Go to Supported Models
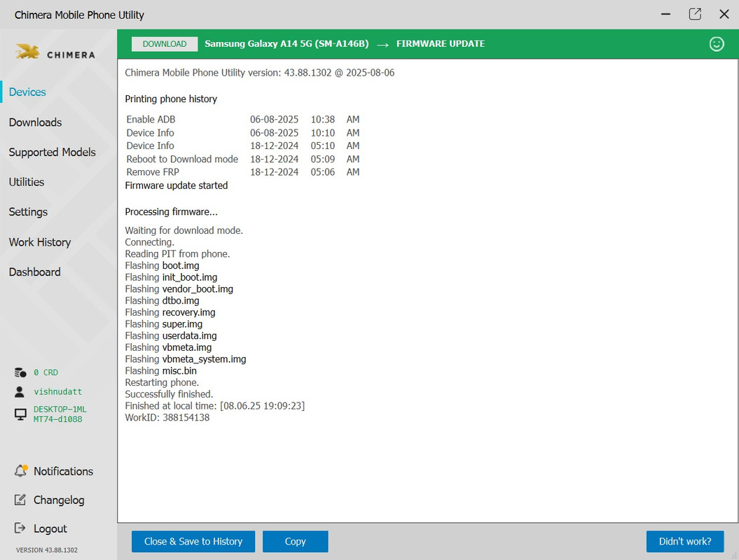 click(53, 152)
